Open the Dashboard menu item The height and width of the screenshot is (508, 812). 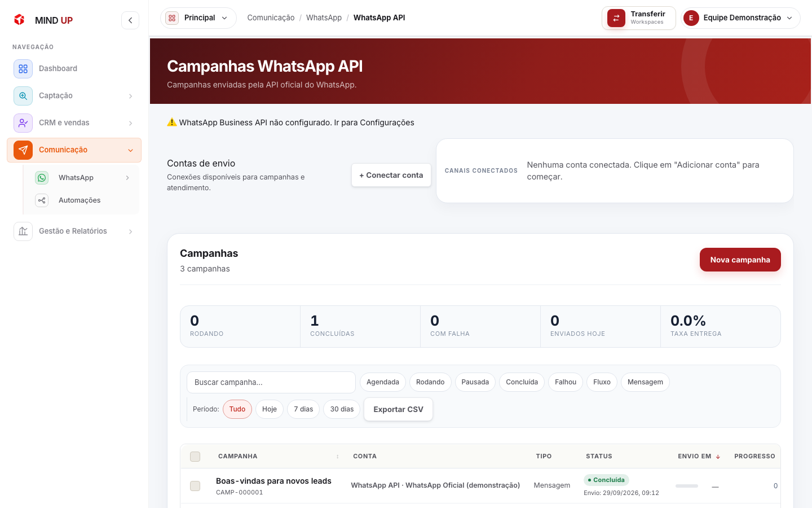click(74, 69)
